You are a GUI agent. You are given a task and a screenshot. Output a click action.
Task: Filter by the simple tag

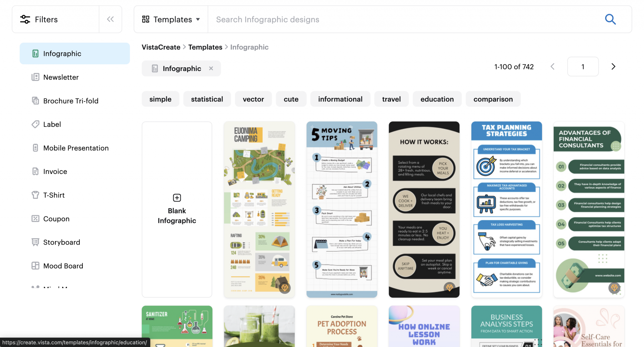point(160,99)
